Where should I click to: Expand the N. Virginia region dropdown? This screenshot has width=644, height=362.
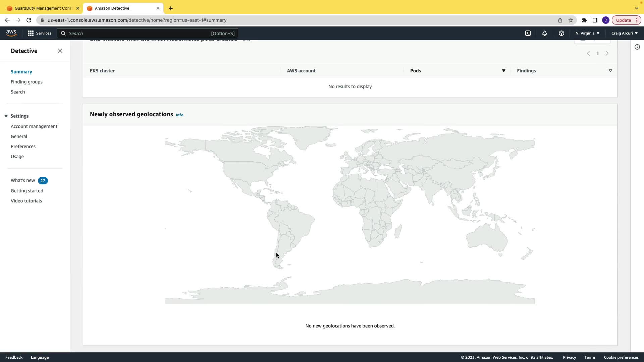[x=587, y=33]
